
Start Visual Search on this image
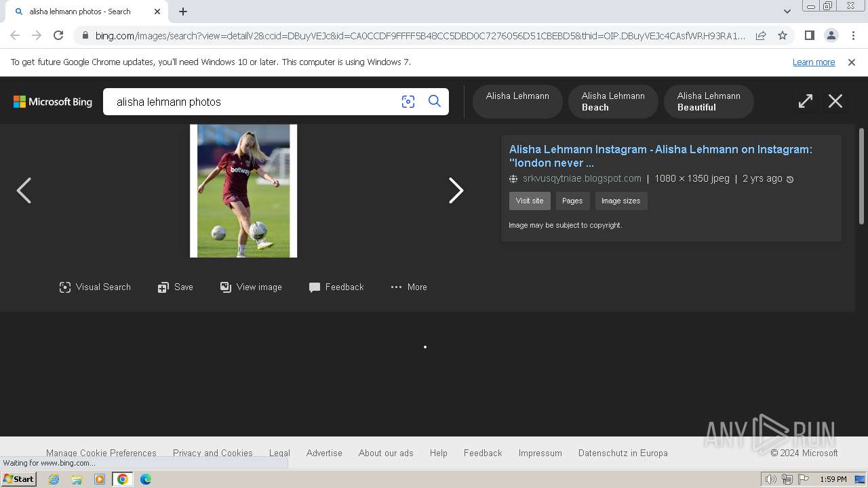click(x=95, y=287)
